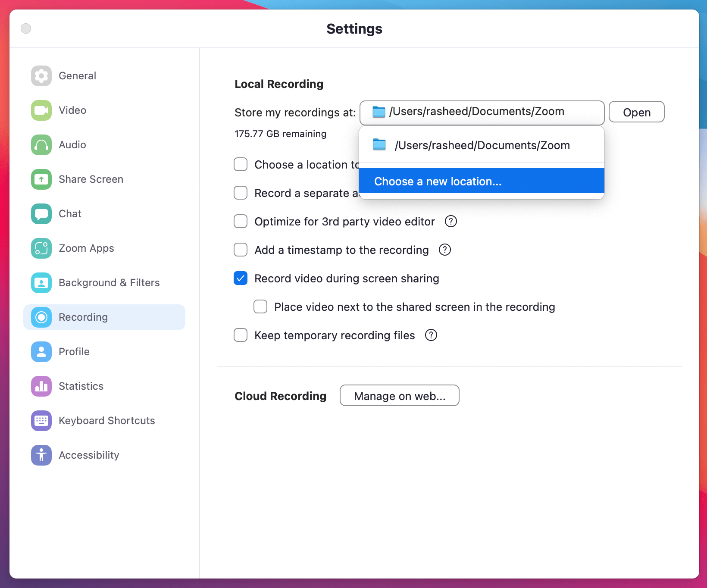Enable Add a timestamp to the recording
The width and height of the screenshot is (707, 588).
pos(240,250)
